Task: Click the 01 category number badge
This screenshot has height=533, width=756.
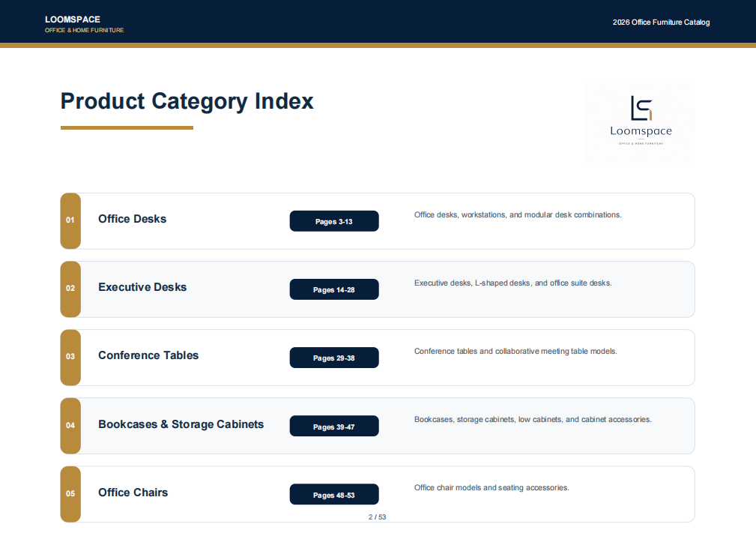Action: [x=70, y=221]
